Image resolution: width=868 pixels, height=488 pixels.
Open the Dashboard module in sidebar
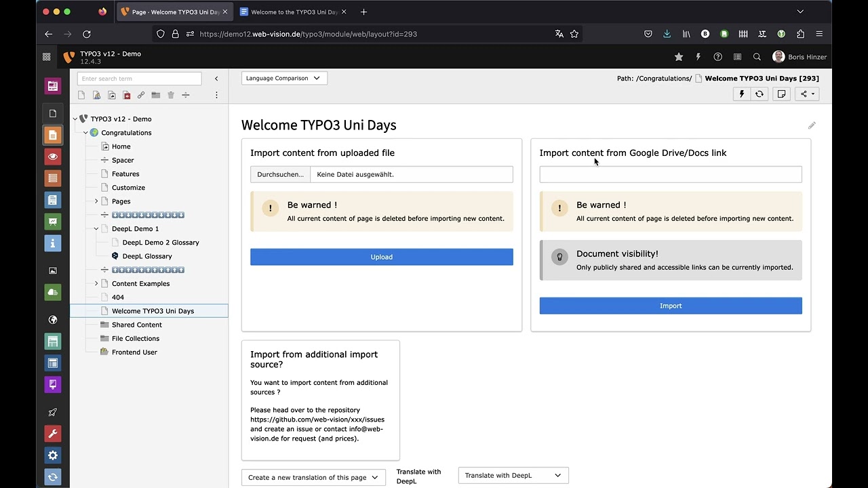[53, 86]
